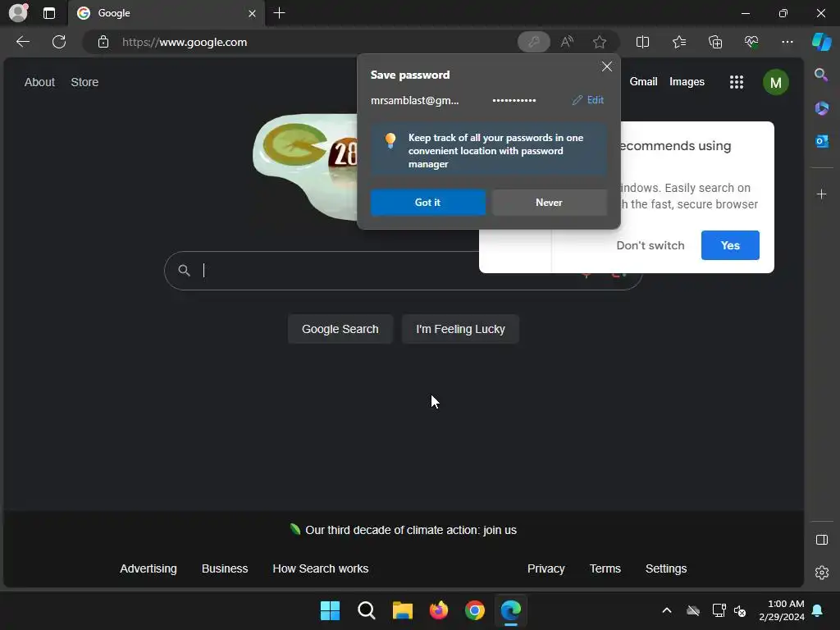Open climate action join us link
The height and width of the screenshot is (630, 840).
pyautogui.click(x=411, y=530)
